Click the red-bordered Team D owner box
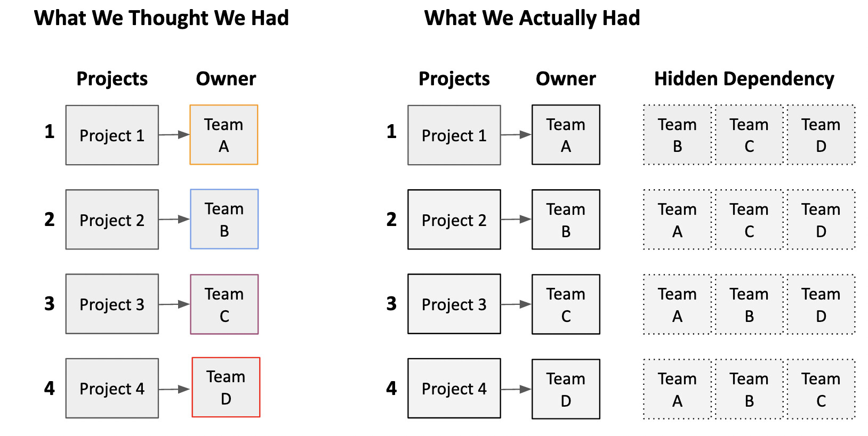Screen dimensions: 868x436 226,387
